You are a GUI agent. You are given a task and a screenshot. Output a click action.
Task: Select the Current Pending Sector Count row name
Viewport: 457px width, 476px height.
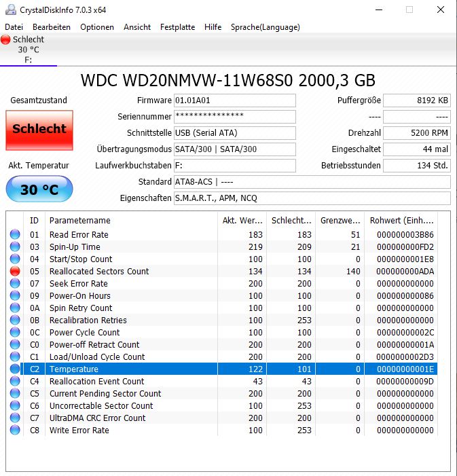pyautogui.click(x=105, y=393)
